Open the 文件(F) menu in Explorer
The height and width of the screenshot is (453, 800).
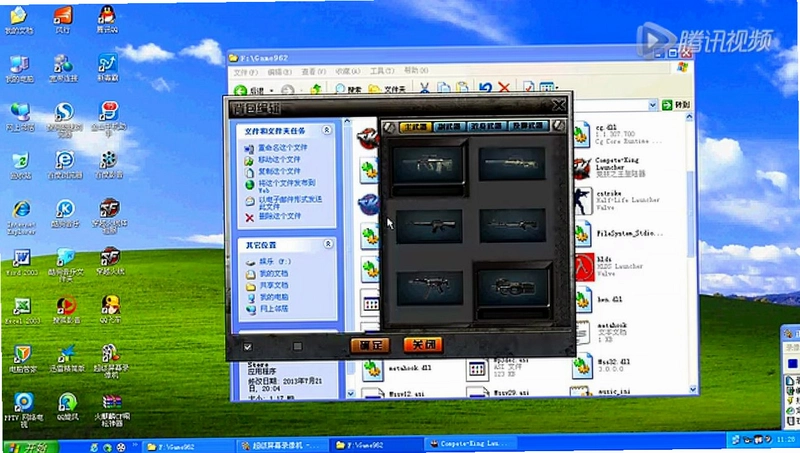point(245,72)
